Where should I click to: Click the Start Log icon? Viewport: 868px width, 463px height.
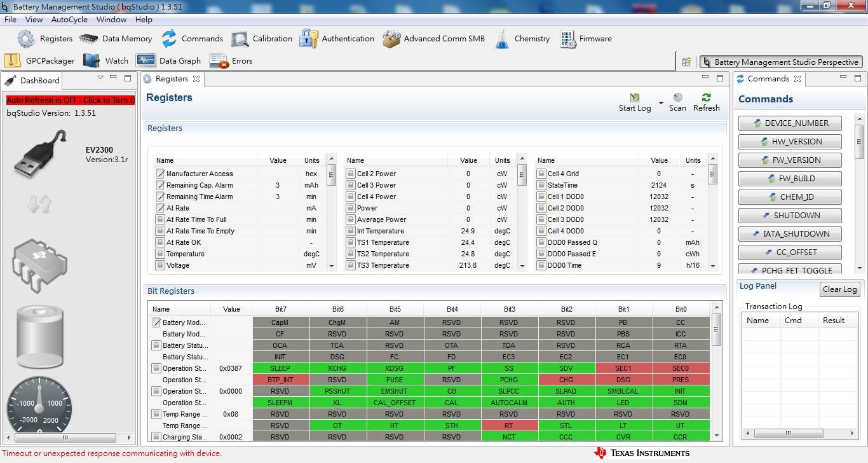(x=635, y=97)
